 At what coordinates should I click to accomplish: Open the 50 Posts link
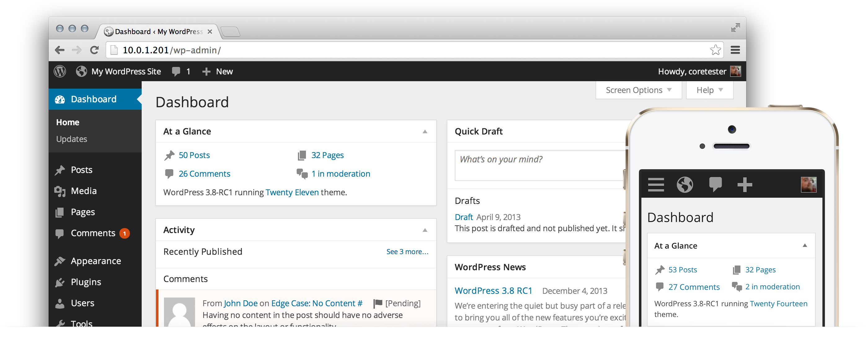pos(194,155)
